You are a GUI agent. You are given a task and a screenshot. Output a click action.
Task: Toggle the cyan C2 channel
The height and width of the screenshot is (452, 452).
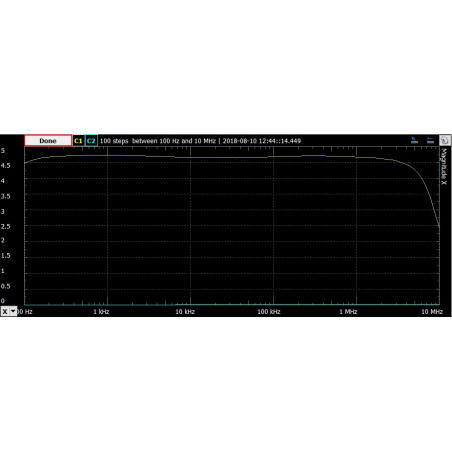click(x=91, y=141)
